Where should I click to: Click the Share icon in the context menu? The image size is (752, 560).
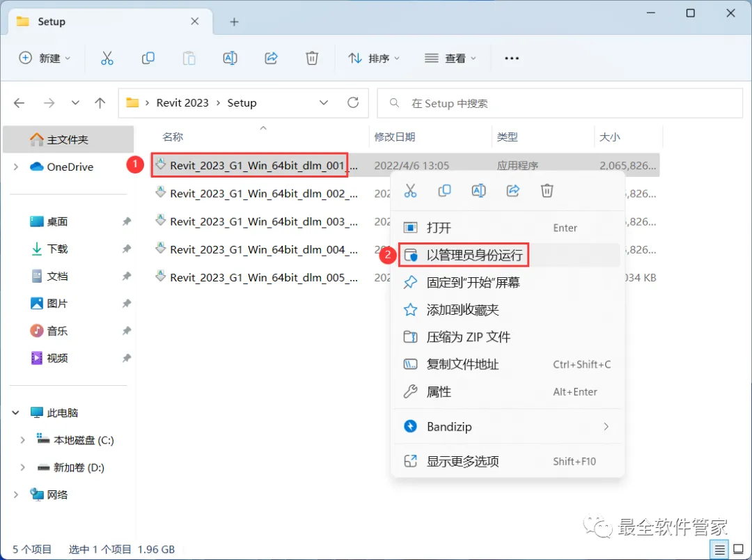513,191
